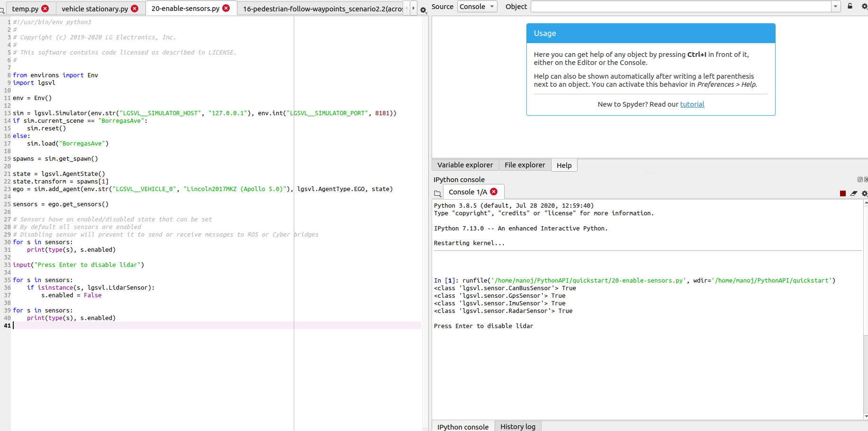
Task: Select the IPython console bottom tab
Action: point(463,426)
